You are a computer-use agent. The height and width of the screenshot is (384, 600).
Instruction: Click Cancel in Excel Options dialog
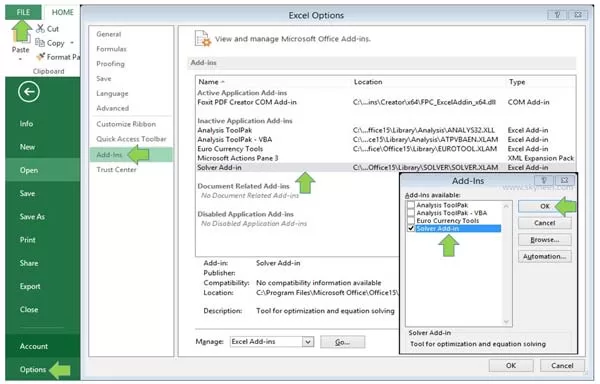[562, 365]
